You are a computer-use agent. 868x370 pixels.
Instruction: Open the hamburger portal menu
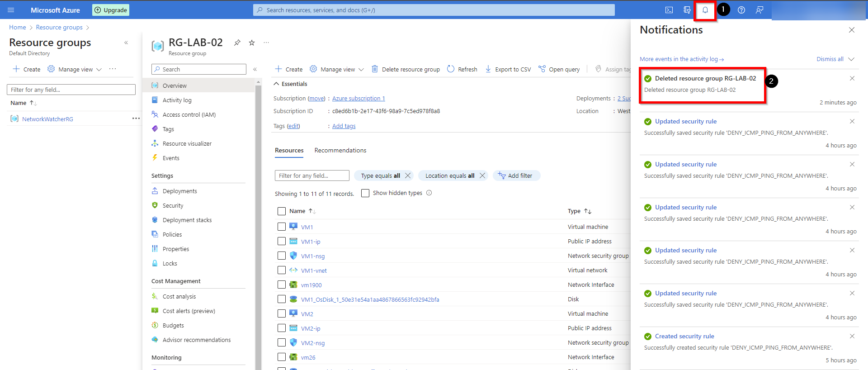11,10
